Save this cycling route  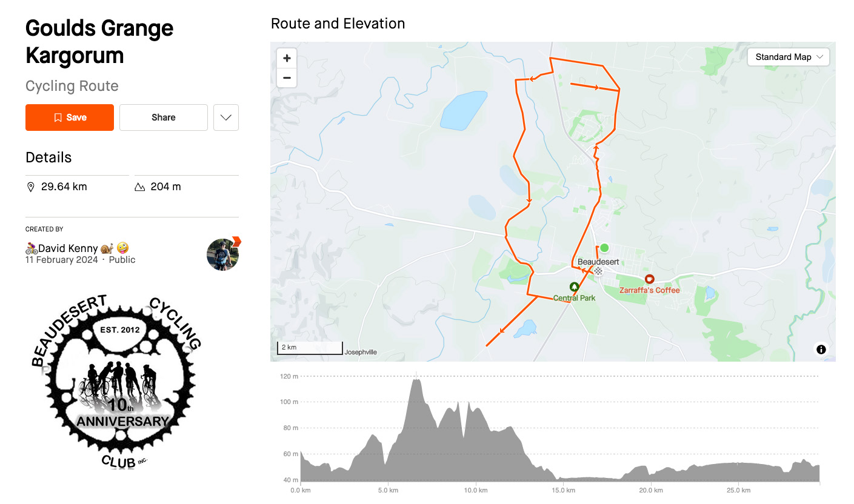coord(70,118)
